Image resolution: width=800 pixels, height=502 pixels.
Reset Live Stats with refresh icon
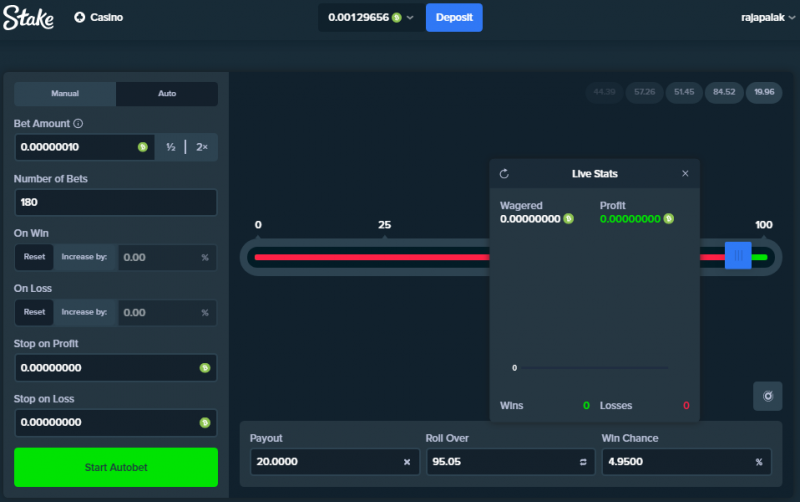[x=504, y=174]
